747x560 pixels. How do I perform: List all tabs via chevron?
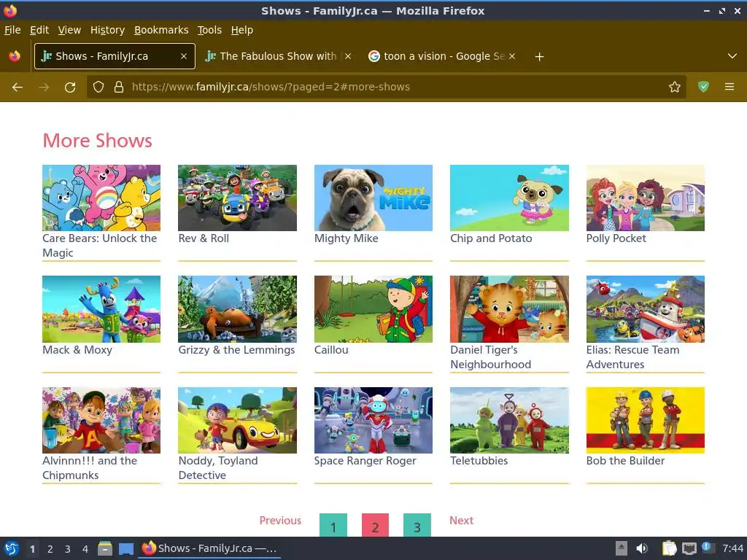pos(732,56)
